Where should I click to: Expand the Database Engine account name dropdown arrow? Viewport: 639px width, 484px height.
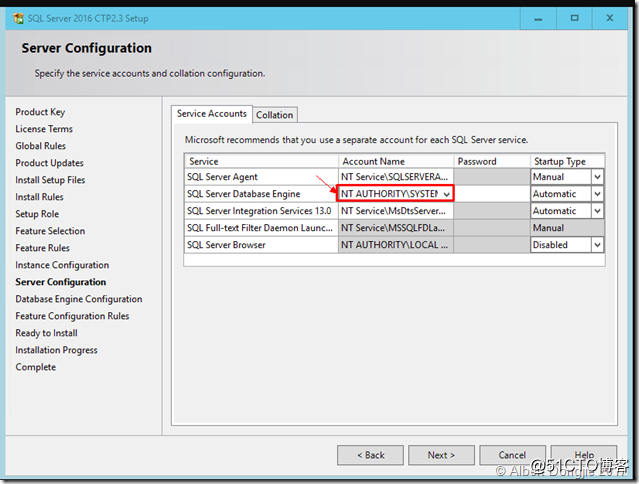pos(447,194)
